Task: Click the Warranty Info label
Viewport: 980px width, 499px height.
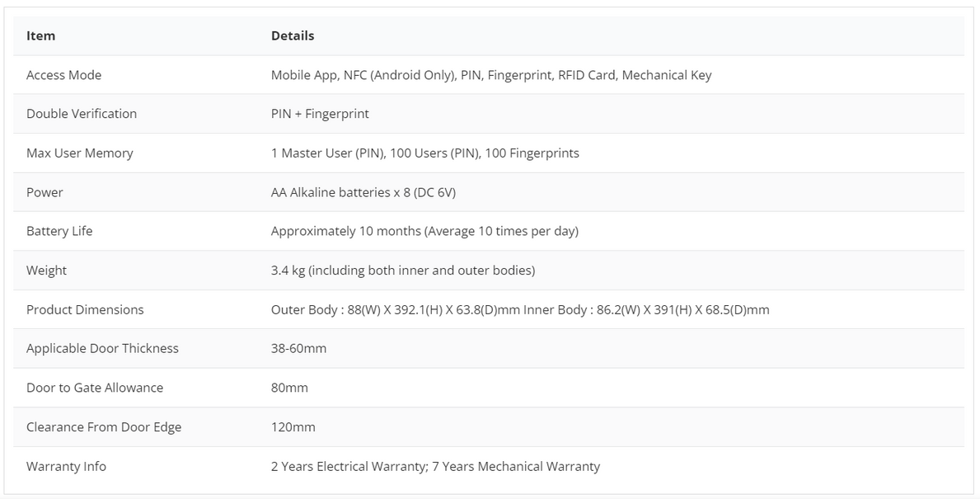Action: (66, 467)
